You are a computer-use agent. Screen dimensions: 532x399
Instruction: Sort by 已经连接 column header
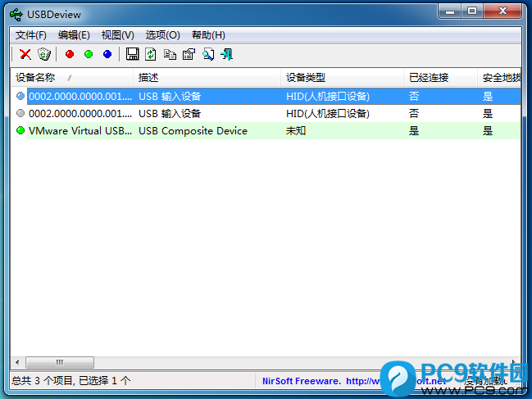440,78
